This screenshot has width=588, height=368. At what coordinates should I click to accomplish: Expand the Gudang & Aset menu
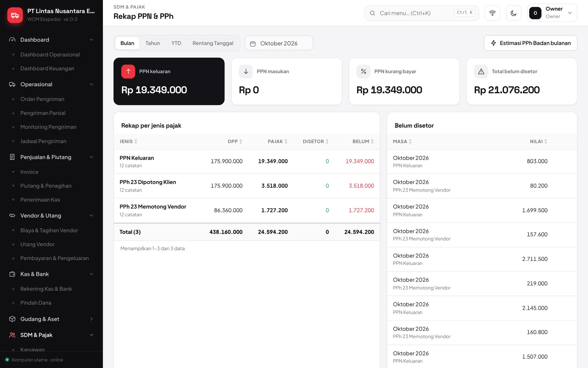pyautogui.click(x=51, y=319)
